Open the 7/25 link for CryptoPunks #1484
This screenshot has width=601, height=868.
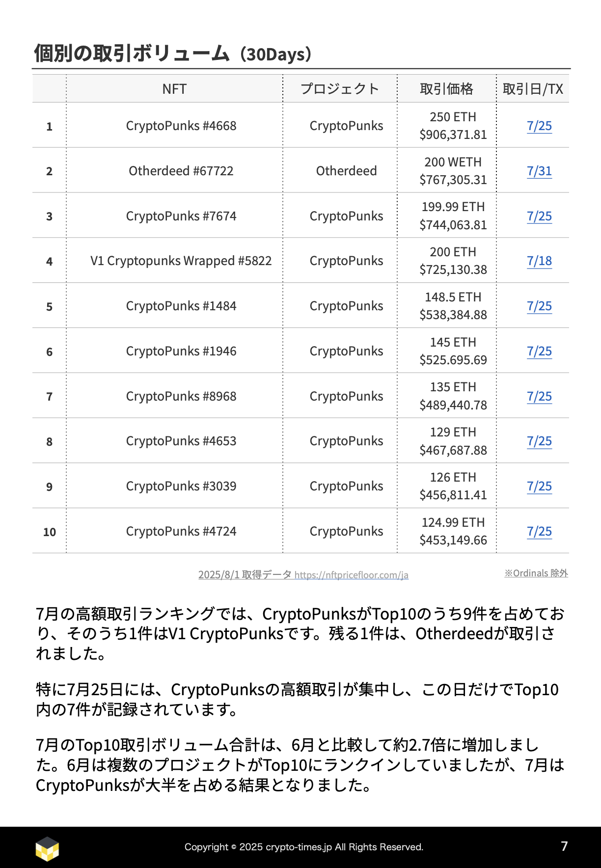[x=539, y=306]
